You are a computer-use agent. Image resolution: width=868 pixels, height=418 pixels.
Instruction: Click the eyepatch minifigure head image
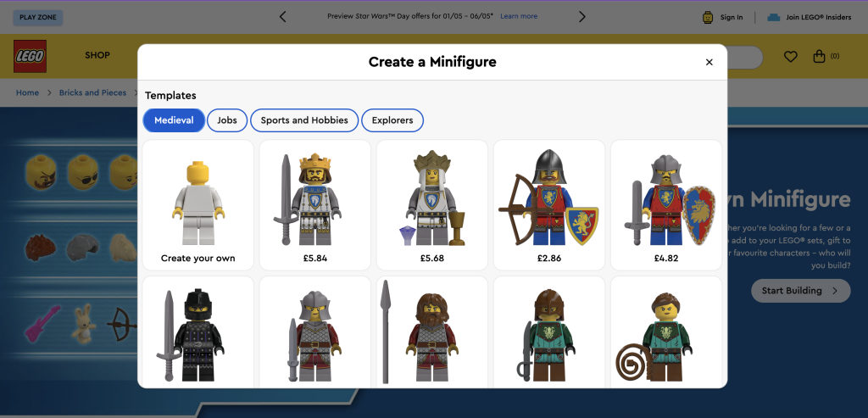(41, 173)
